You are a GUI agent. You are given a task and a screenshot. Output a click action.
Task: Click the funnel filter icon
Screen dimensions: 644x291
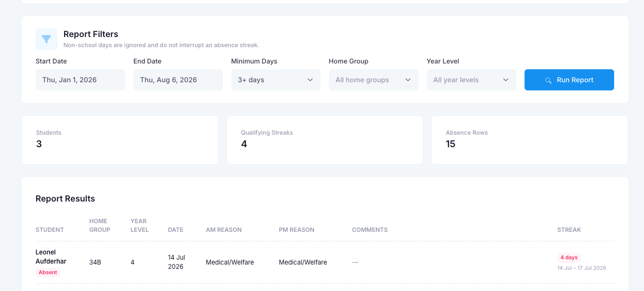46,39
